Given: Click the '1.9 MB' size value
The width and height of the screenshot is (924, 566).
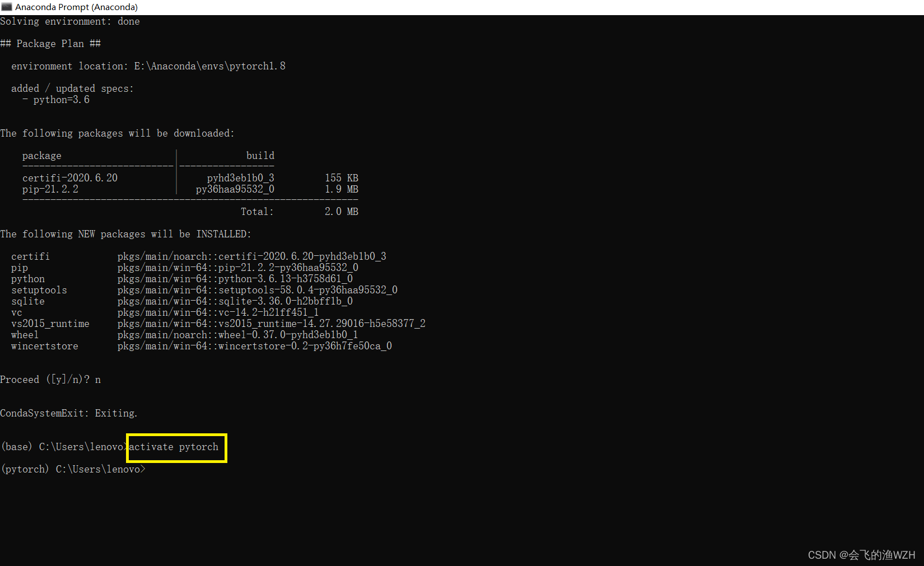Looking at the screenshot, I should click(342, 189).
